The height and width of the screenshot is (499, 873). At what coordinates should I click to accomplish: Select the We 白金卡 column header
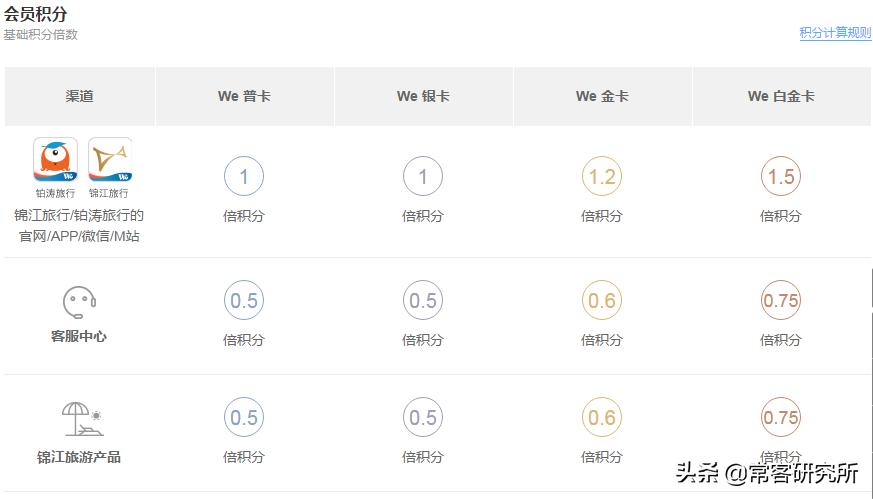tap(781, 96)
